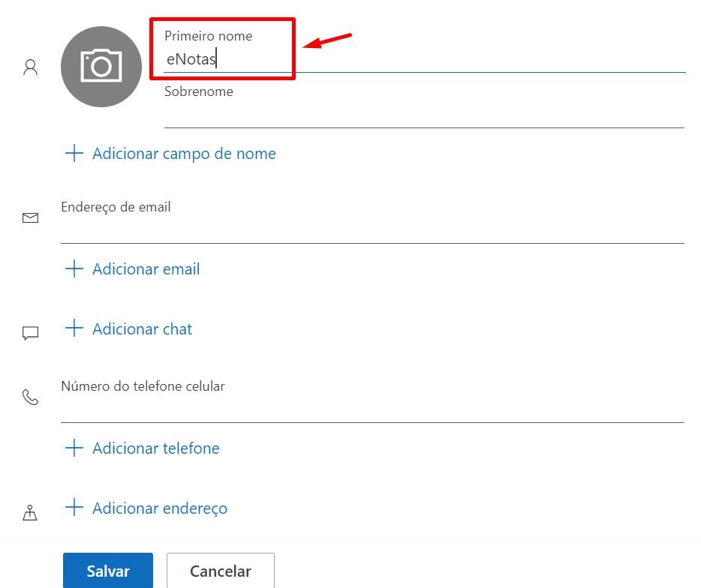
Task: Save contact with Salvar button
Action: (x=108, y=571)
